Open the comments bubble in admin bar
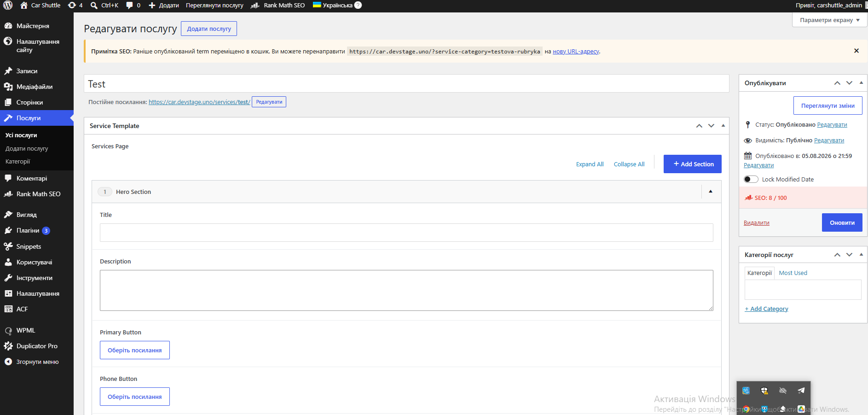 133,6
